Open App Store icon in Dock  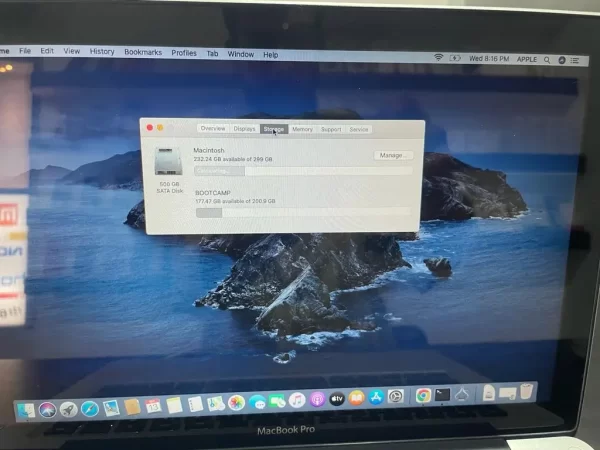pyautogui.click(x=376, y=397)
